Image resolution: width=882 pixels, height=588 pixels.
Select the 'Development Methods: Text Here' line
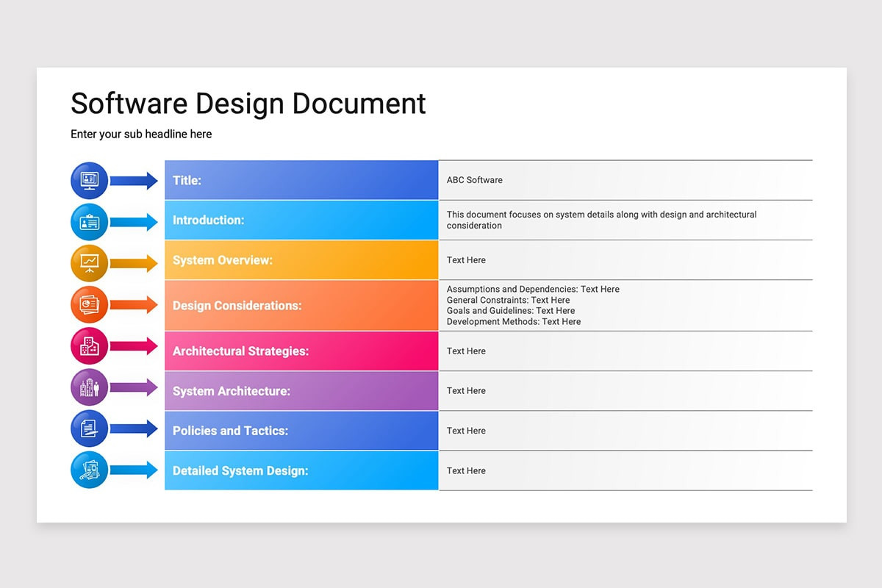click(514, 321)
